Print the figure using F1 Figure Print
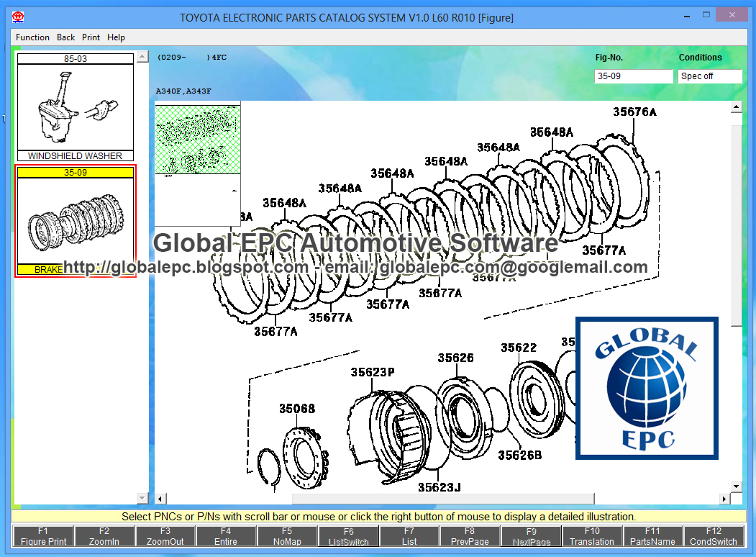 click(x=42, y=535)
